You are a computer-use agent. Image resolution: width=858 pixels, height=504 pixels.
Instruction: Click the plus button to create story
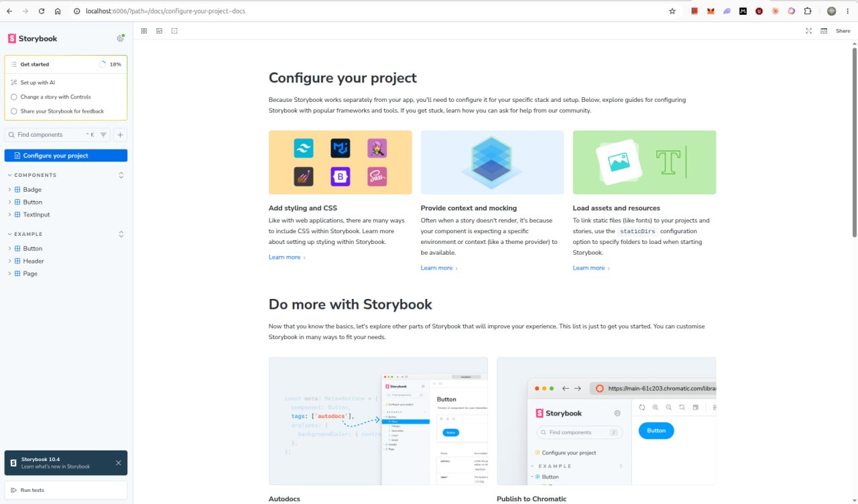tap(121, 135)
